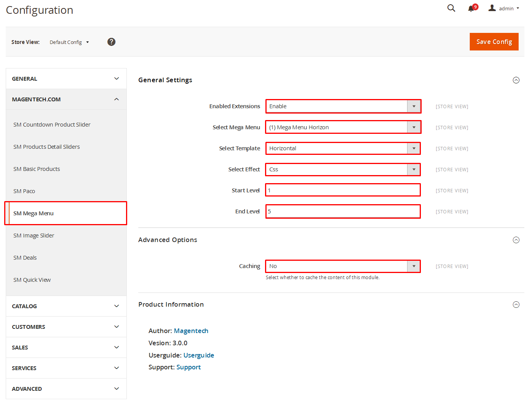The image size is (532, 403).
Task: Collapse Advanced Options with its circle arrow
Action: click(x=516, y=240)
